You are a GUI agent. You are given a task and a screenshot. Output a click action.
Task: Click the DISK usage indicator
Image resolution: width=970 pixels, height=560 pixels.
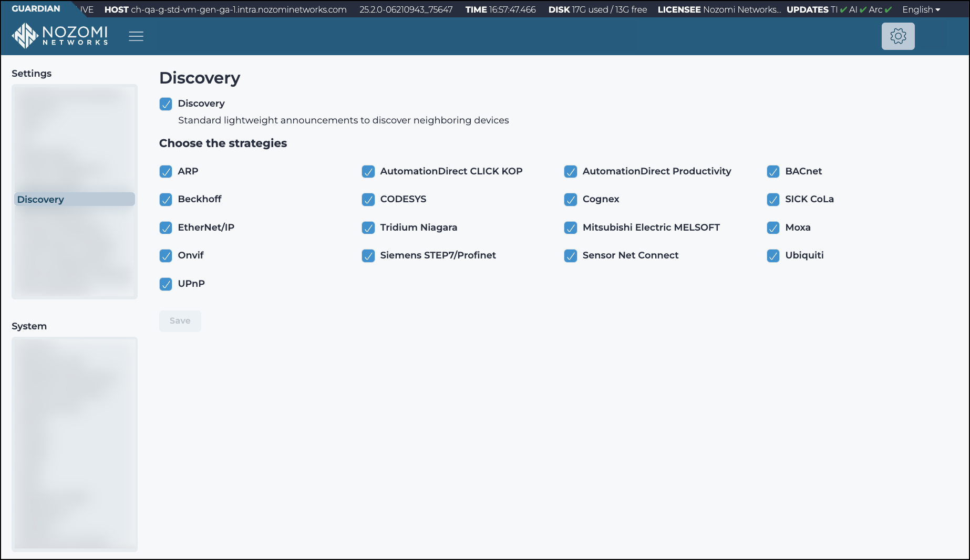(597, 9)
